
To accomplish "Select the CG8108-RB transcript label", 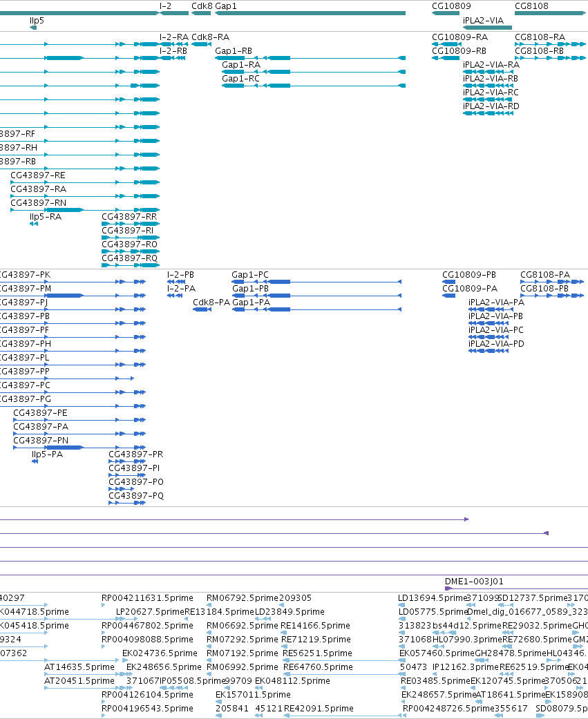I will tap(539, 51).
